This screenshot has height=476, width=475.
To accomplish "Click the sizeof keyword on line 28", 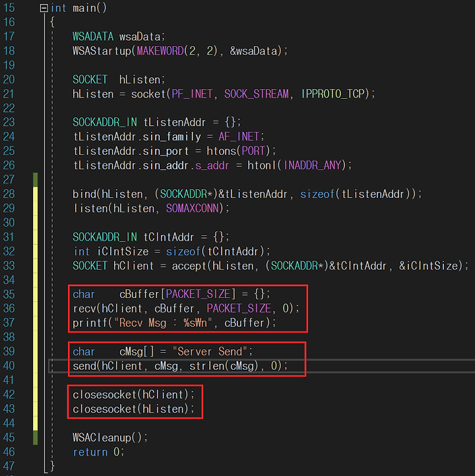I will pyautogui.click(x=317, y=194).
